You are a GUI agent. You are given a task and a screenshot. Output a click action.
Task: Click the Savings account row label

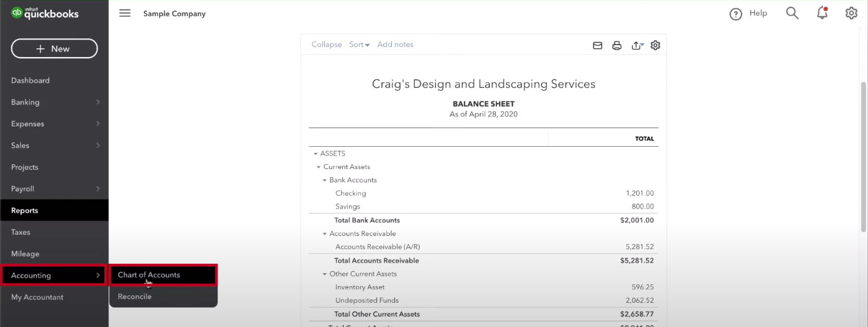coord(347,207)
